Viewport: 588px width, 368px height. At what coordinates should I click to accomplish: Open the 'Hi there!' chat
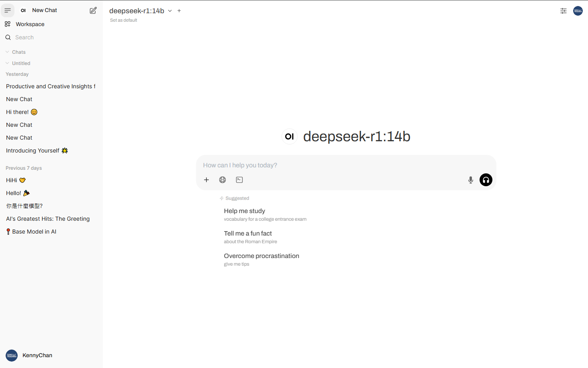(x=22, y=112)
